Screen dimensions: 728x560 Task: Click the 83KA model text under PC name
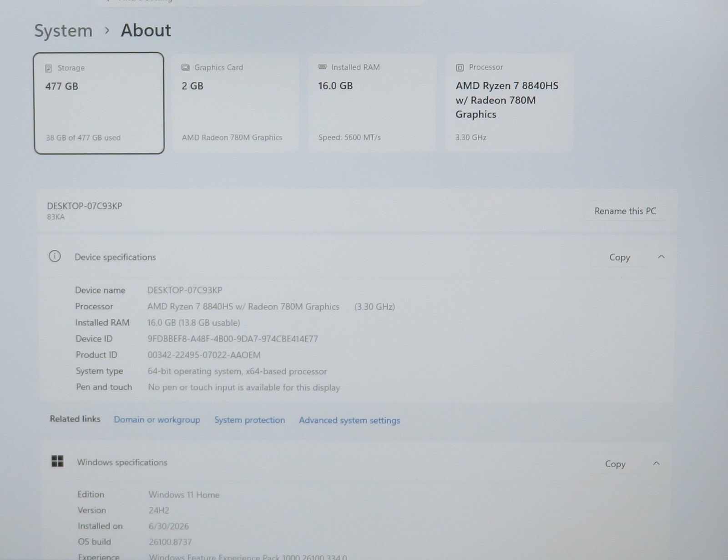coord(56,217)
